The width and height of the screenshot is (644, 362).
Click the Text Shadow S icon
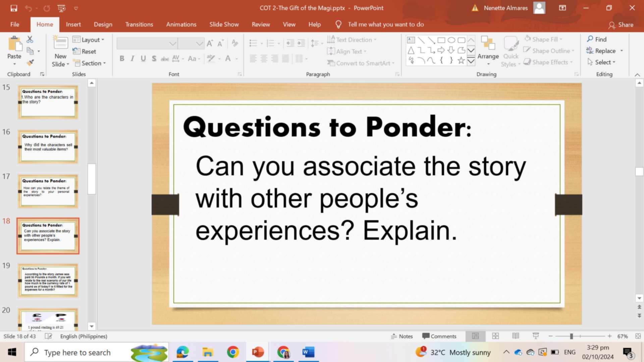154,59
